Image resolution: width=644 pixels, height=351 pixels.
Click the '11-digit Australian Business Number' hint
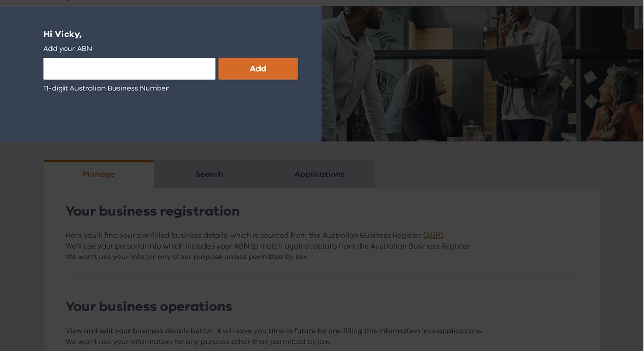pyautogui.click(x=106, y=88)
